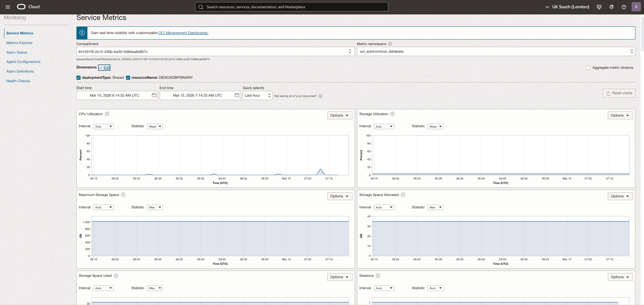Open the help question mark icon
This screenshot has width=644, height=305.
pos(624,7)
